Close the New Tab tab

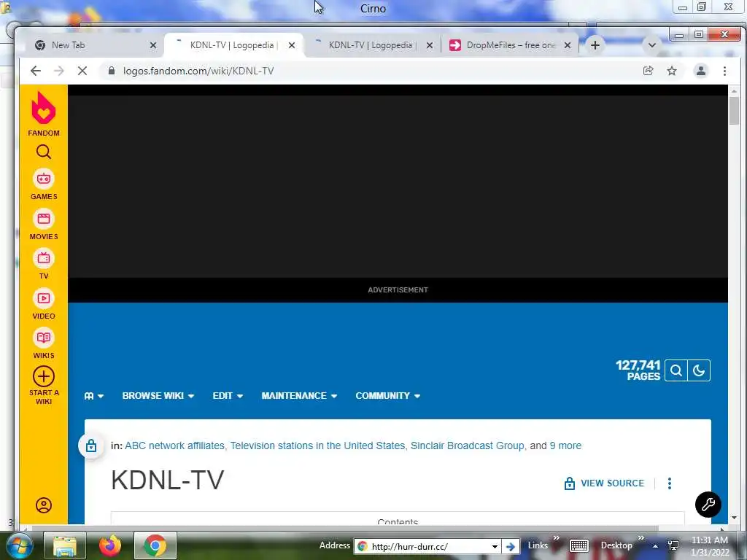(153, 45)
